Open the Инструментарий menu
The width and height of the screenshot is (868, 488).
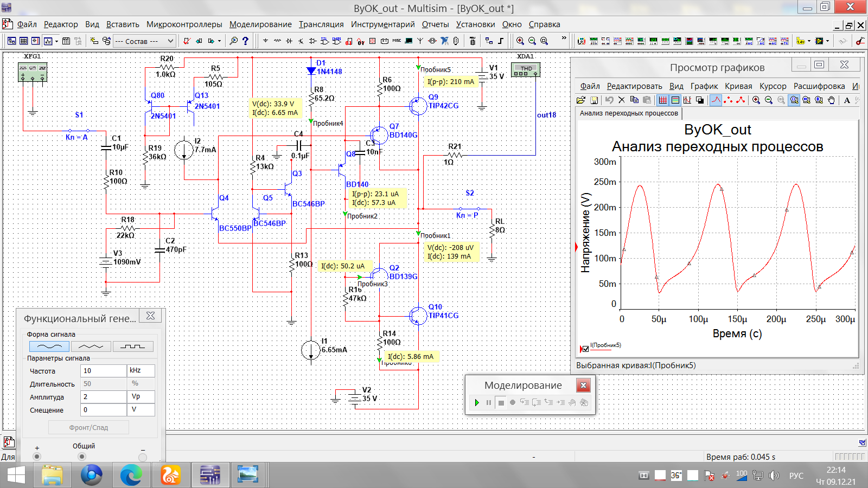pos(382,24)
